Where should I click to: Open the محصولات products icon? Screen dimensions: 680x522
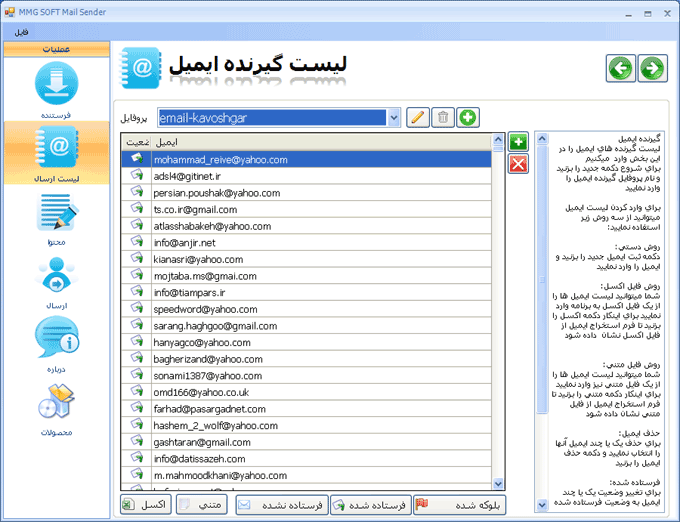pos(56,401)
